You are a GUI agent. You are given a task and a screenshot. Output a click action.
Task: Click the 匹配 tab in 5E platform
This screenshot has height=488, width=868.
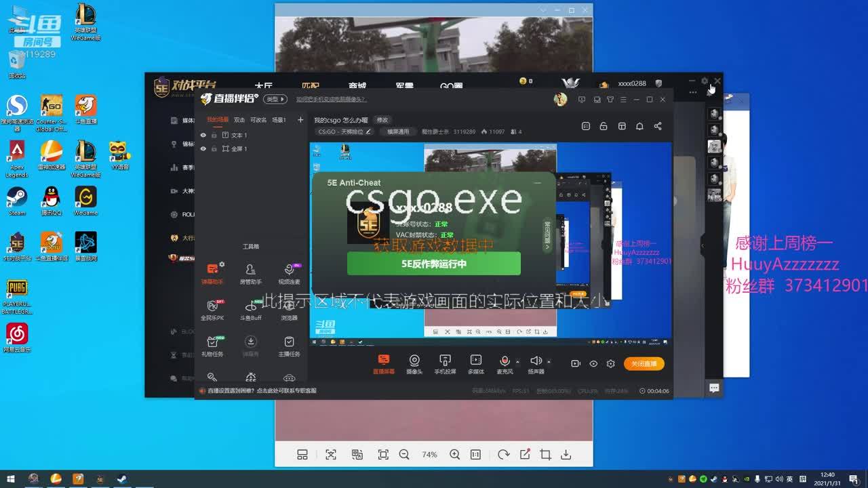click(311, 86)
